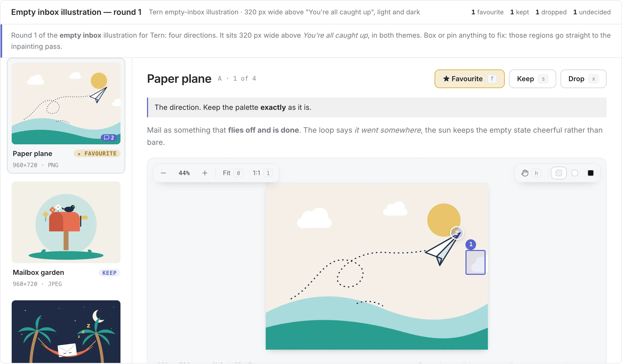The image size is (622, 364).
Task: Select the checkerboard transparent background
Action: (559, 173)
